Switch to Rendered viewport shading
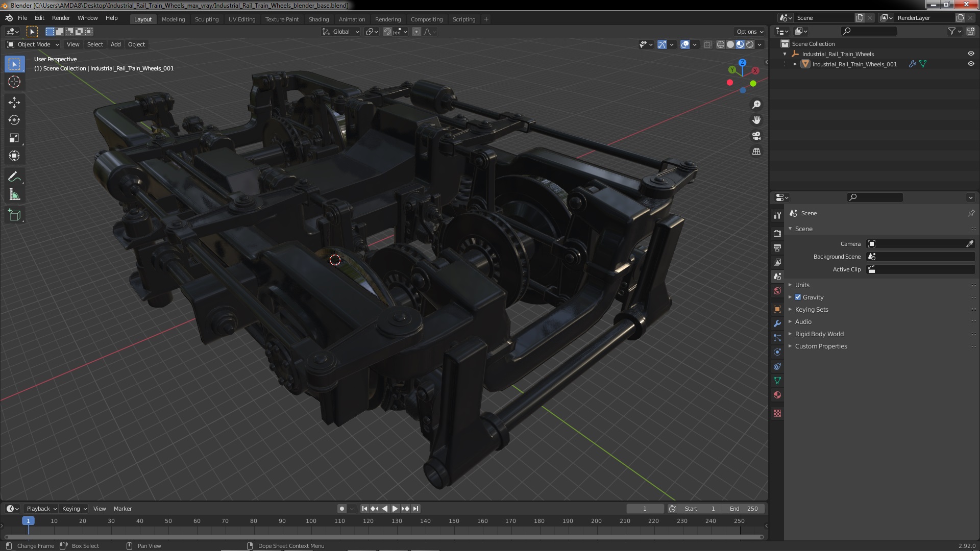Image resolution: width=980 pixels, height=551 pixels. click(750, 44)
